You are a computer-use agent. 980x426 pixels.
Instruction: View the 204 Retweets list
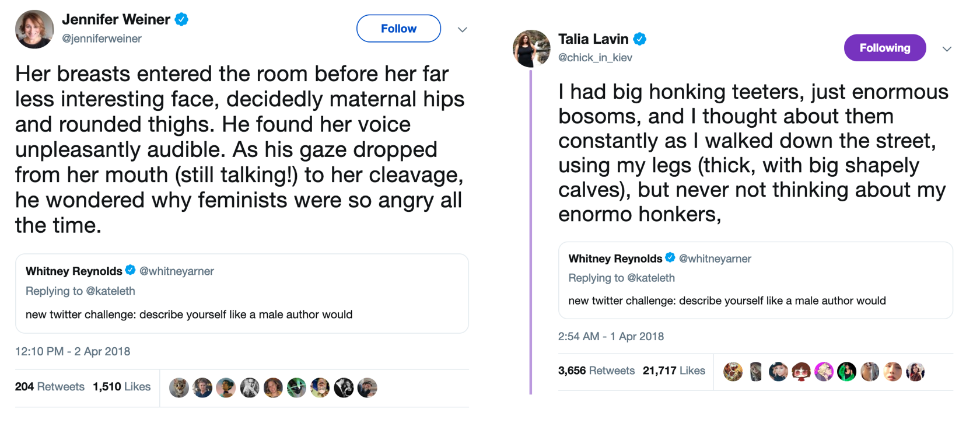pos(50,386)
